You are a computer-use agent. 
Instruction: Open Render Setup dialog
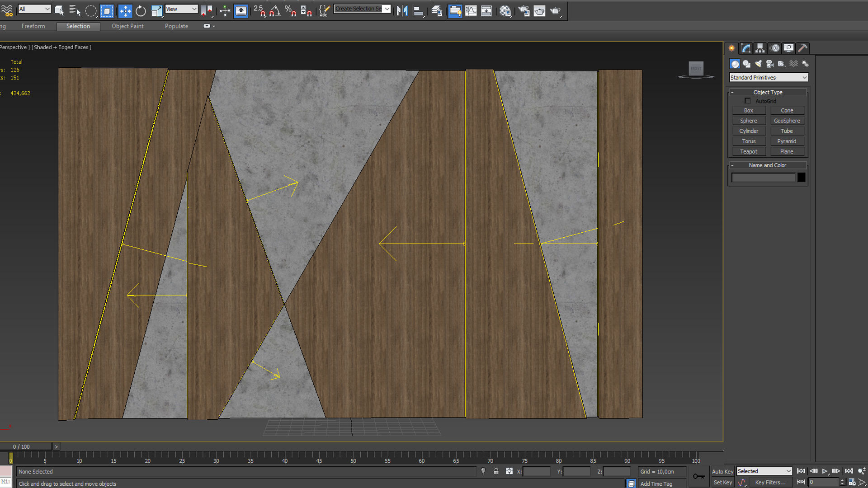click(524, 10)
